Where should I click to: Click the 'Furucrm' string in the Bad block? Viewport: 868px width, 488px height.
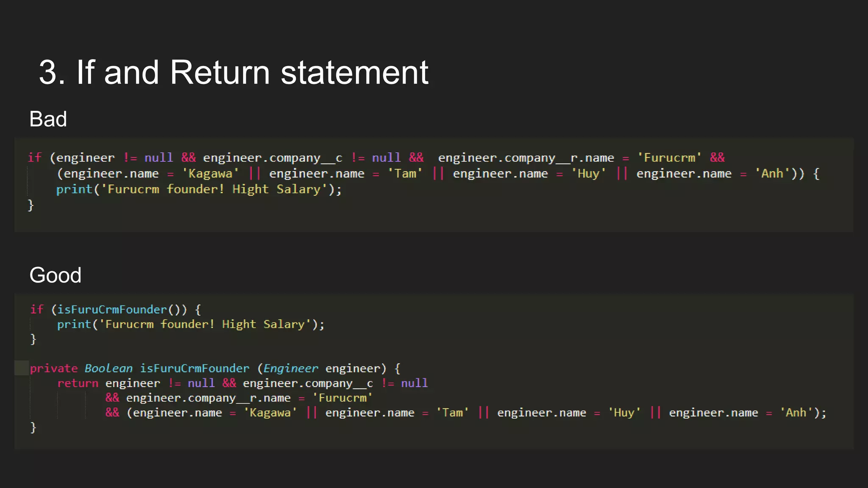tap(669, 158)
